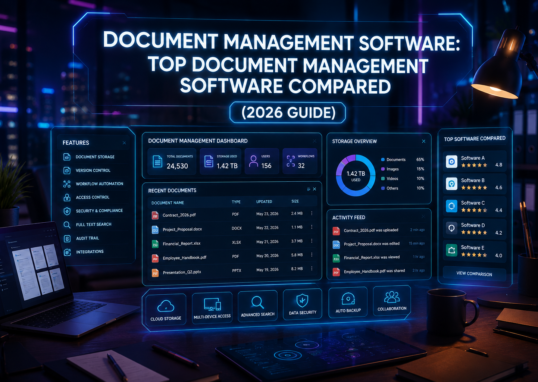Click the Software D logo icon
The width and height of the screenshot is (538, 382).
(x=452, y=228)
